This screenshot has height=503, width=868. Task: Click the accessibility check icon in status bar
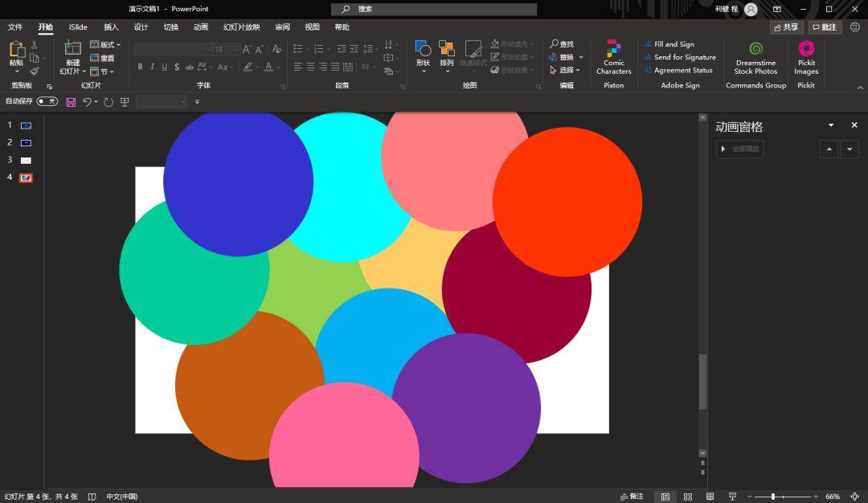click(92, 497)
